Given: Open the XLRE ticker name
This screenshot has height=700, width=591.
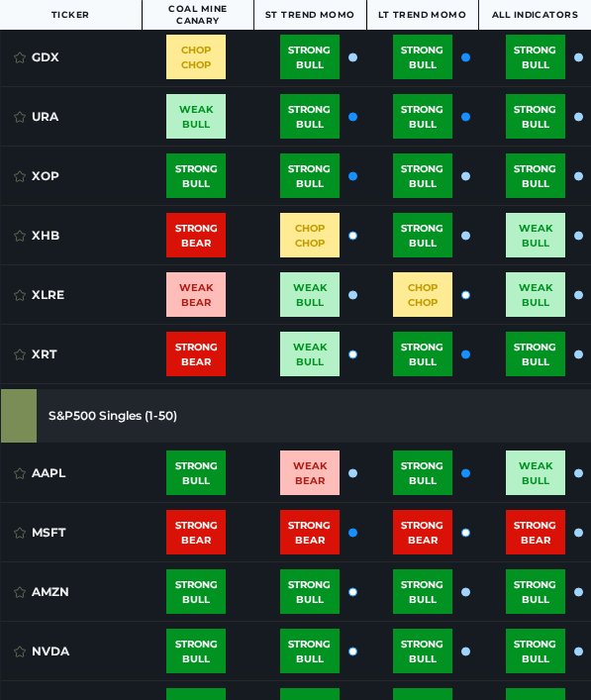Looking at the screenshot, I should pyautogui.click(x=48, y=295).
